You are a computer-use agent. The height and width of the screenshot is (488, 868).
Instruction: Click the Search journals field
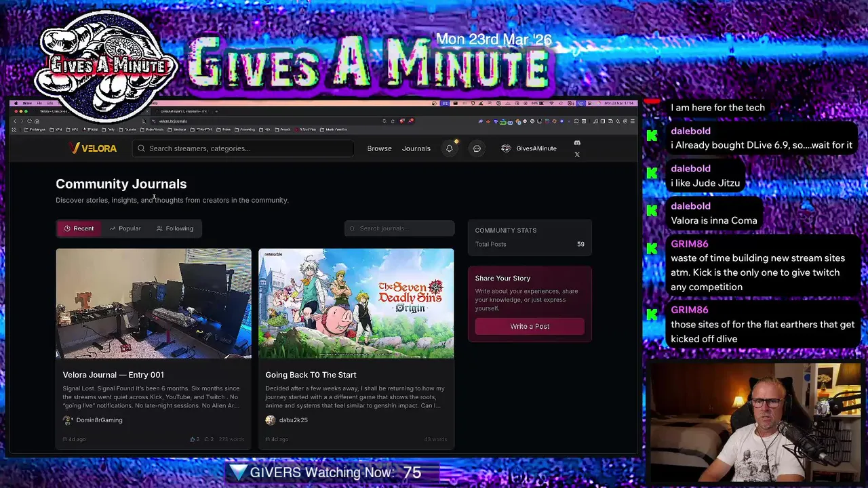click(x=399, y=228)
